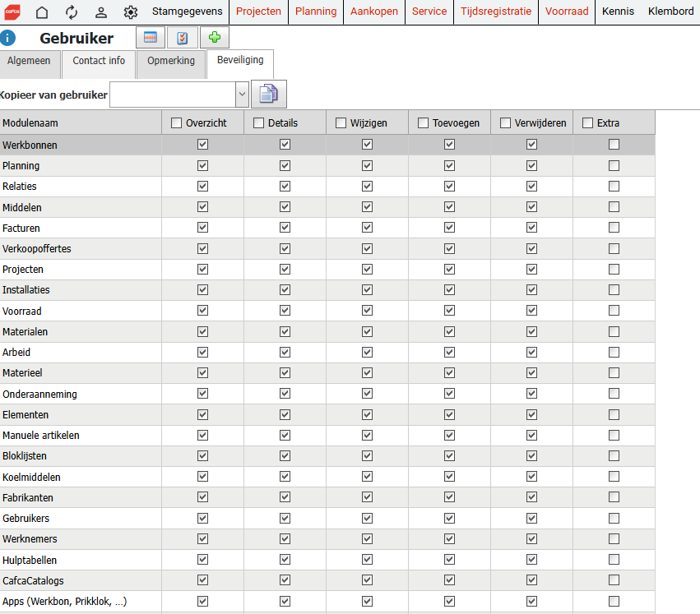Open the Planning menu in top bar

tap(316, 12)
